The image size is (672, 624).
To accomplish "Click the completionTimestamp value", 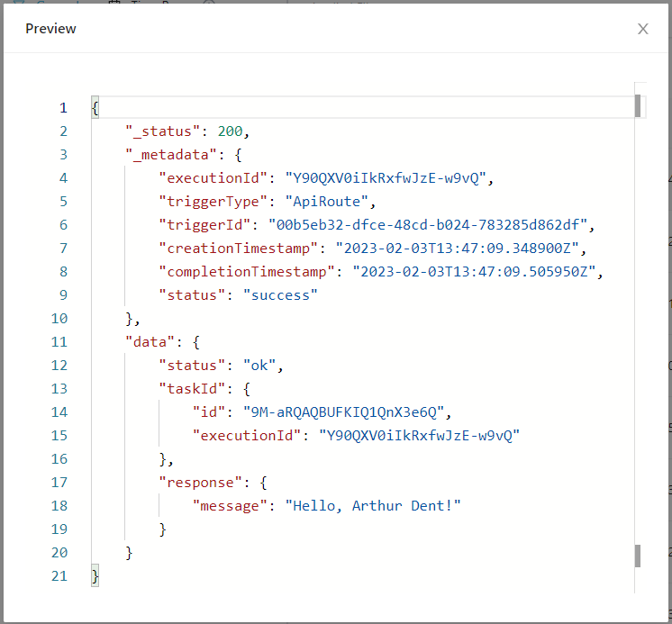I will (476, 272).
